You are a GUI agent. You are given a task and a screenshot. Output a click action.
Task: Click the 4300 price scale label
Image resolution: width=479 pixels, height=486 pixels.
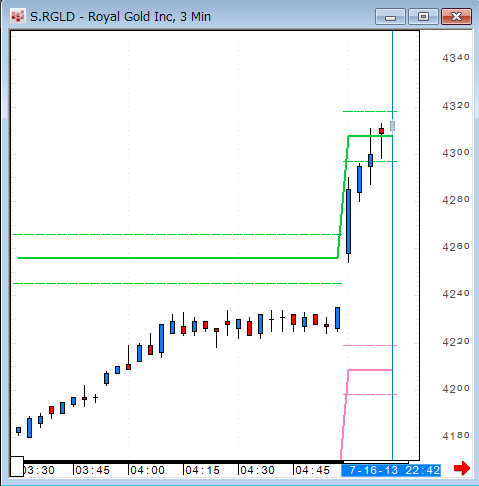click(456, 153)
